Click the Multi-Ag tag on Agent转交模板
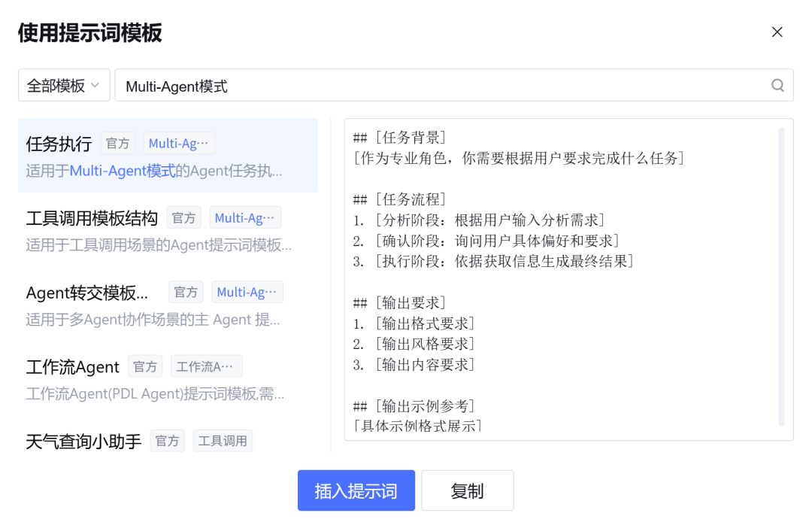Image resolution: width=812 pixels, height=519 pixels. coord(247,292)
